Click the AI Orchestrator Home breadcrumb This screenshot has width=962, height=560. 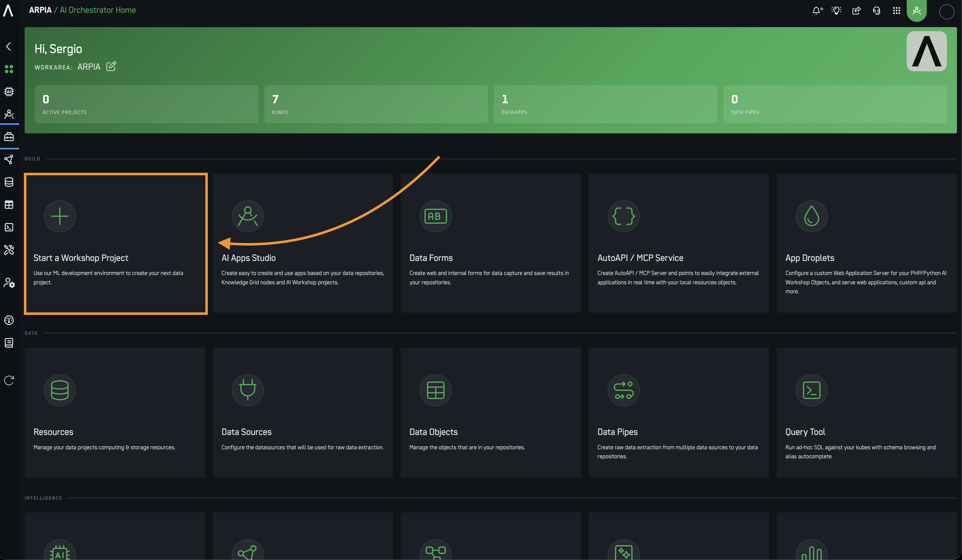point(98,10)
